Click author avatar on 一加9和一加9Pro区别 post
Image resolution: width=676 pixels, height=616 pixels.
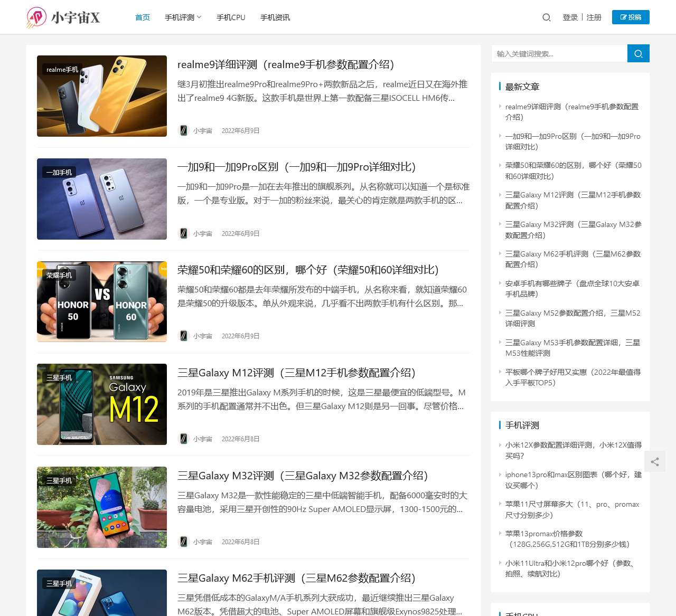184,233
